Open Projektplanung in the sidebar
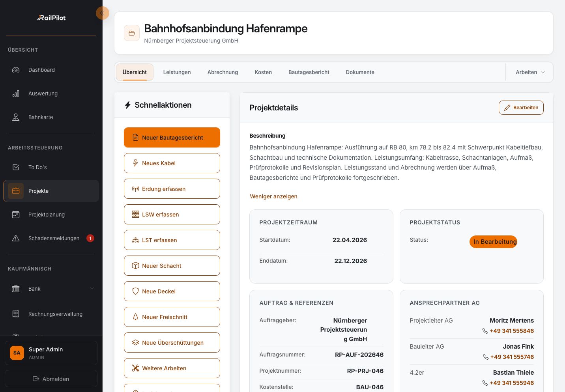 [x=51, y=215]
